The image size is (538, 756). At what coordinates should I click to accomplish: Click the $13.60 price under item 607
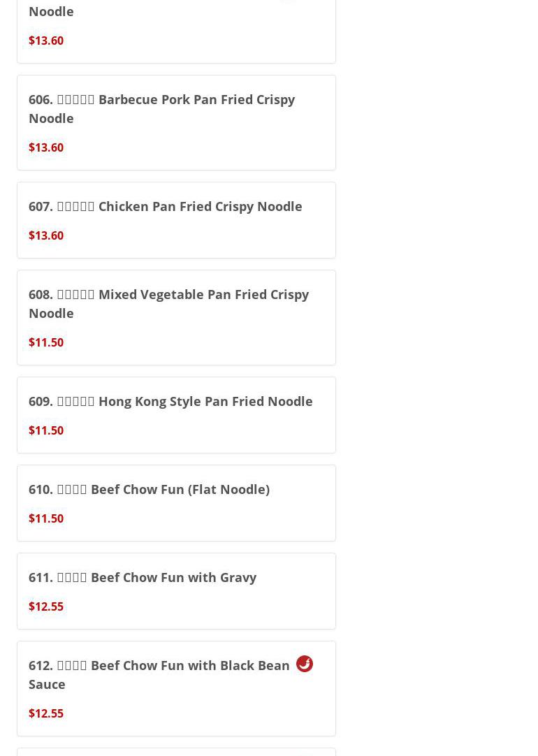[x=46, y=235]
